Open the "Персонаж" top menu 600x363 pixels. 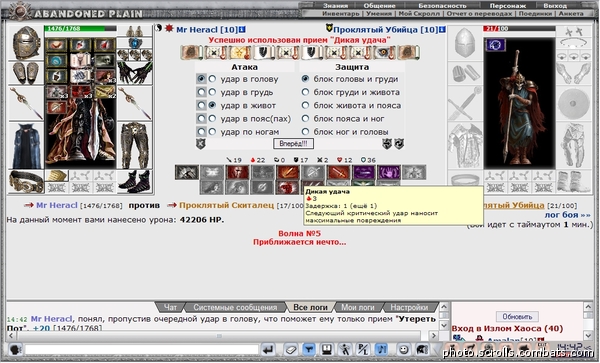coord(507,5)
